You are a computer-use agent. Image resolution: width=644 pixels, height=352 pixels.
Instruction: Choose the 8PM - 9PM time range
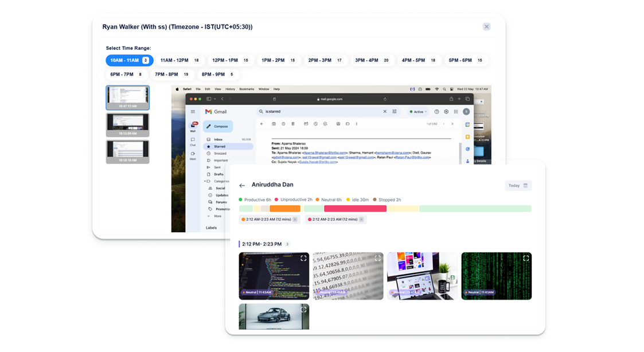[x=217, y=75]
